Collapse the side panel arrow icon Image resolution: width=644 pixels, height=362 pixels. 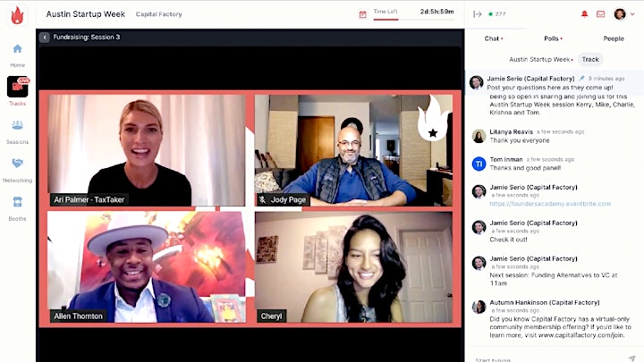(x=478, y=14)
